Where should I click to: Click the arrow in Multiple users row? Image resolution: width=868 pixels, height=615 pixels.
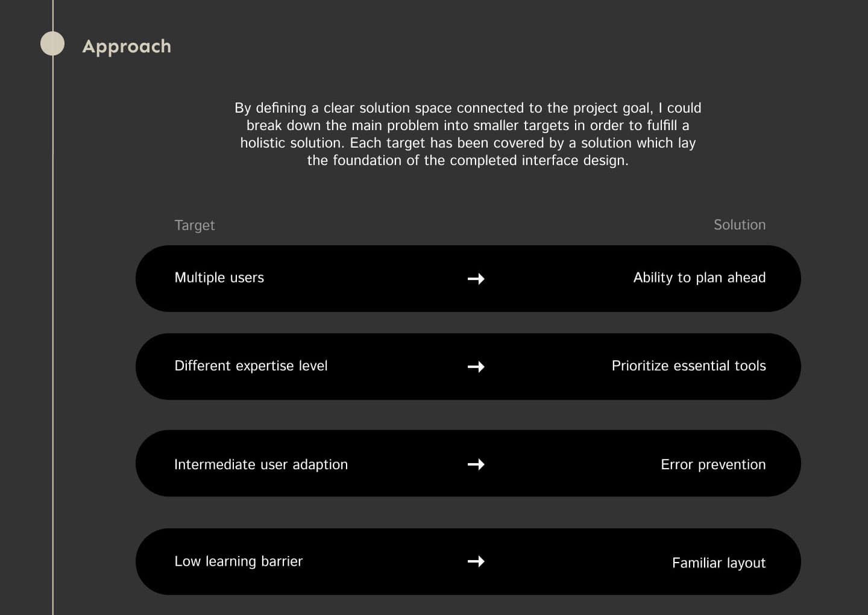(476, 278)
